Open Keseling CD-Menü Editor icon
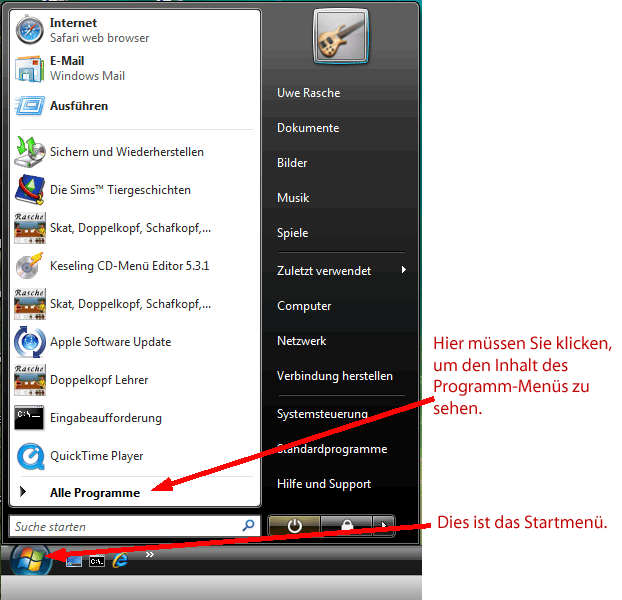Screen dimensions: 622x600 (29, 265)
